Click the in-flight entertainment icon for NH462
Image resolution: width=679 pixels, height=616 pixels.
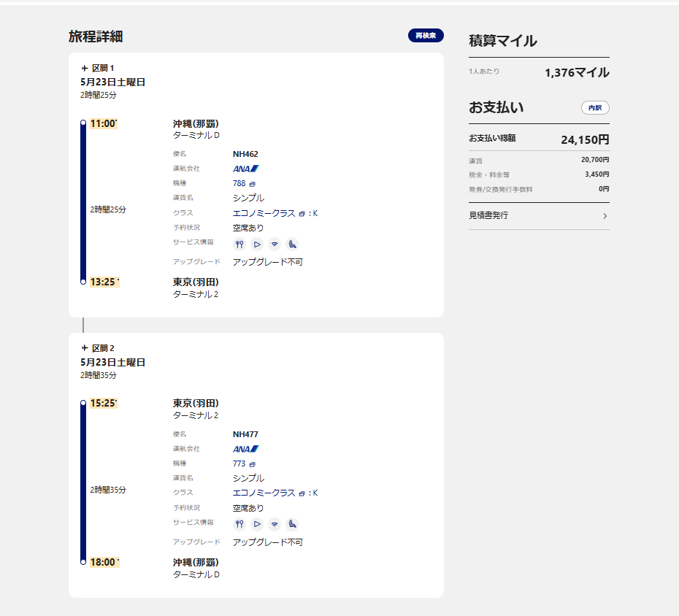click(x=257, y=245)
